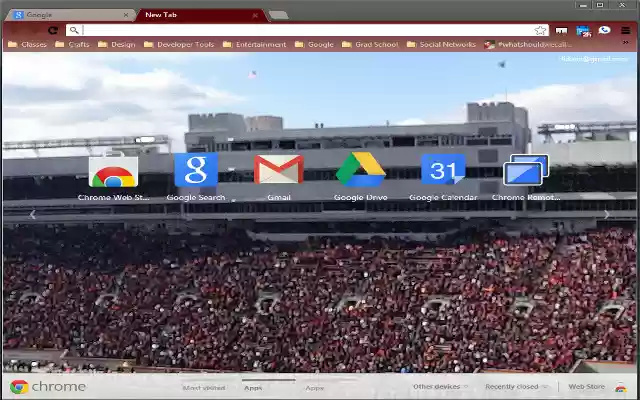Open the Crafts bookmark folder
Screen dimensions: 640x400
(x=72, y=44)
